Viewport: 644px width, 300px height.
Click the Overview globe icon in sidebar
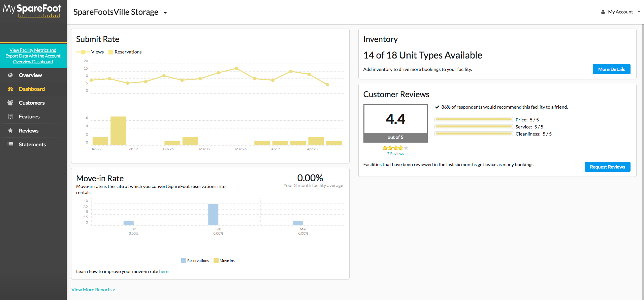coord(10,75)
